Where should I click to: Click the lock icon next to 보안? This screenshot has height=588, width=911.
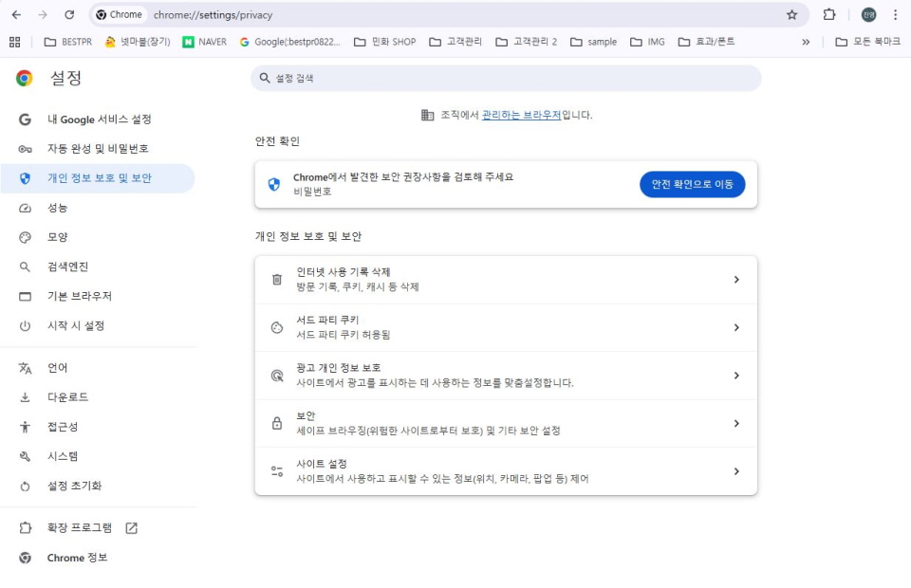277,423
